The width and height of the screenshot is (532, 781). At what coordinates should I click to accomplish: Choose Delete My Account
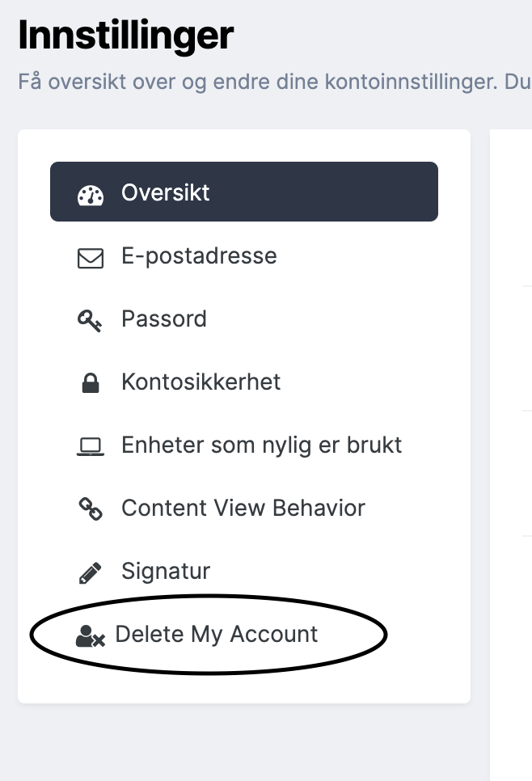(x=216, y=635)
